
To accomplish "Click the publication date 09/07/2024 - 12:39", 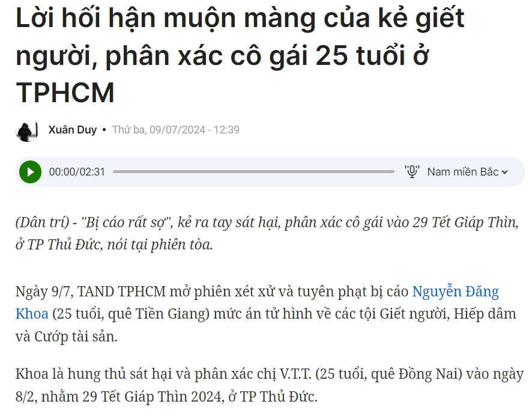I will pos(195,130).
